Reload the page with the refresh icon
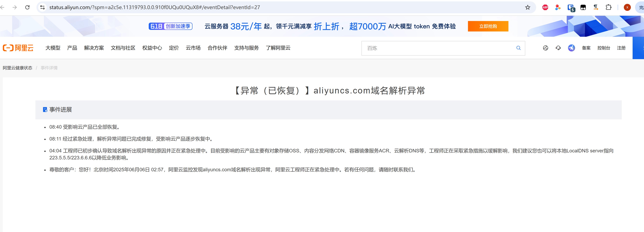 [x=28, y=8]
